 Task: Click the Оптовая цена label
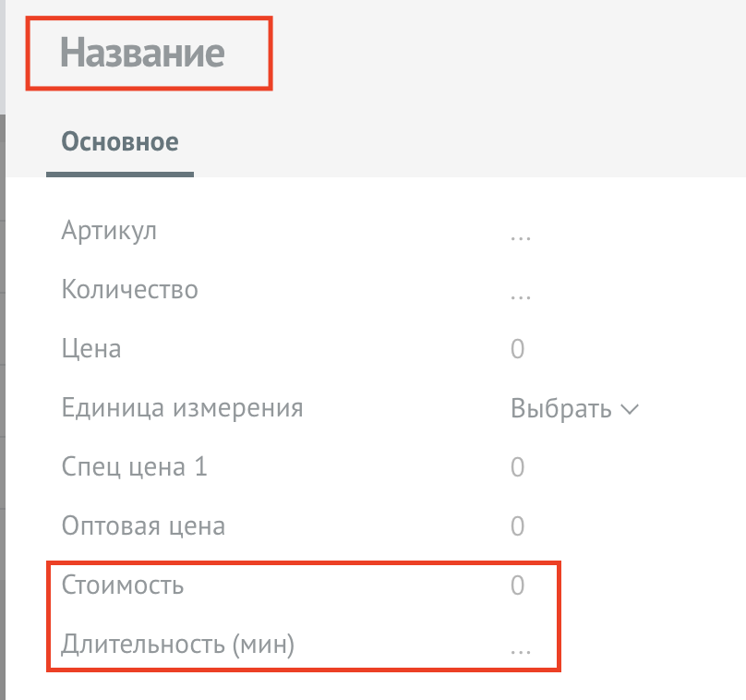[142, 526]
